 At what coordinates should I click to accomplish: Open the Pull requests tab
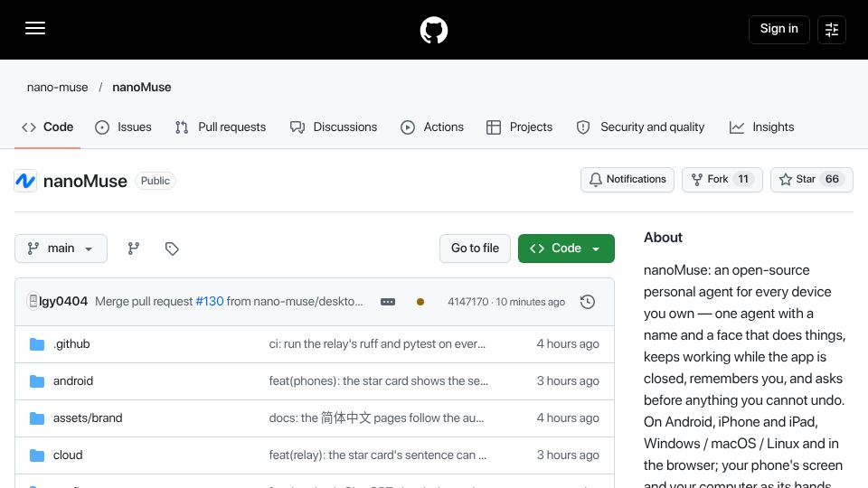pyautogui.click(x=221, y=127)
